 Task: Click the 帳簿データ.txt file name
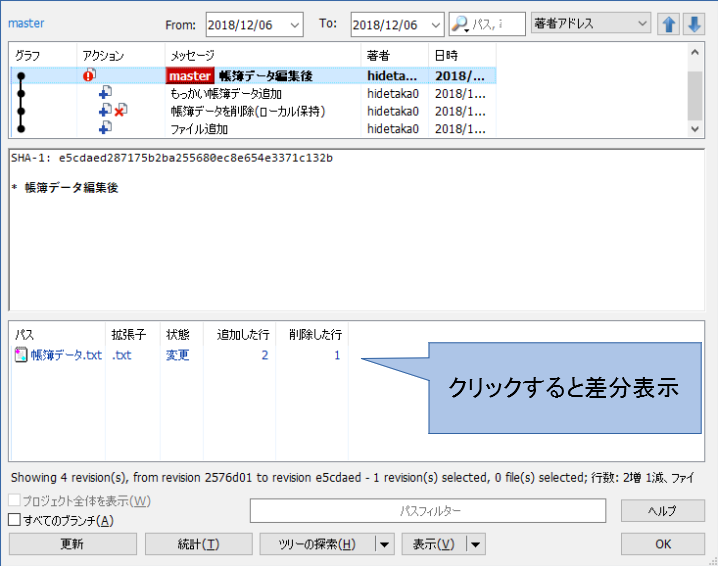[x=66, y=355]
